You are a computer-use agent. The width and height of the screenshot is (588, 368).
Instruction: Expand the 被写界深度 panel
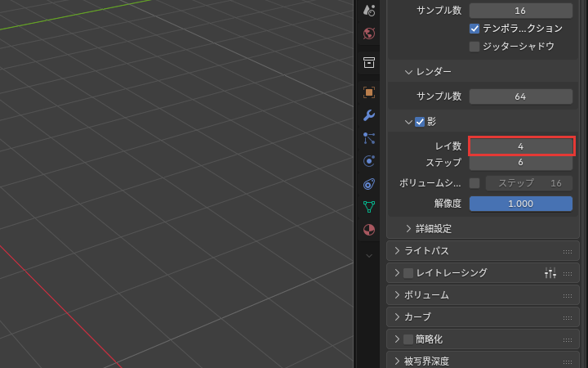point(397,361)
